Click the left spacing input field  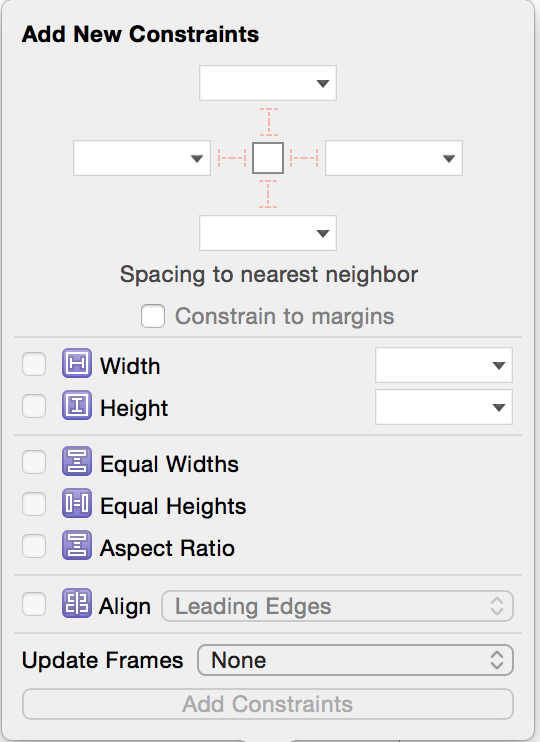pos(142,158)
